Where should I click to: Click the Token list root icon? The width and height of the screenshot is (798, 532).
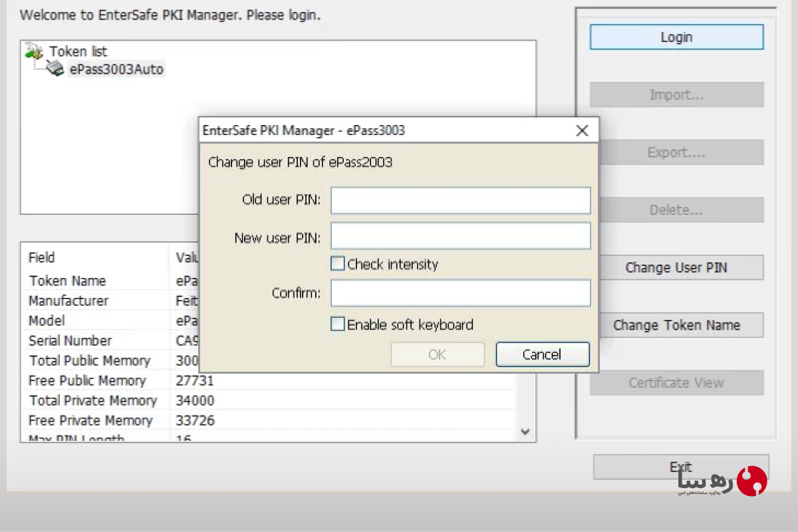click(x=33, y=51)
